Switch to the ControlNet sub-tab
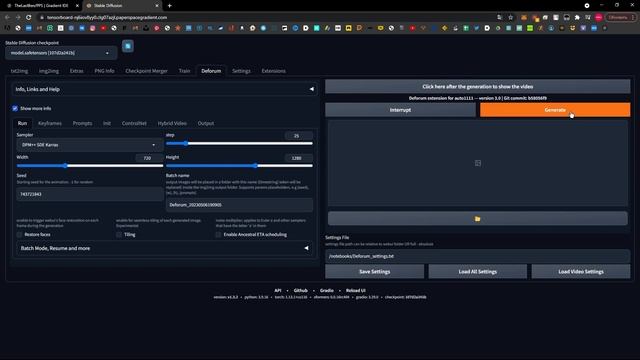Screen dimensions: 640x360 134,123
